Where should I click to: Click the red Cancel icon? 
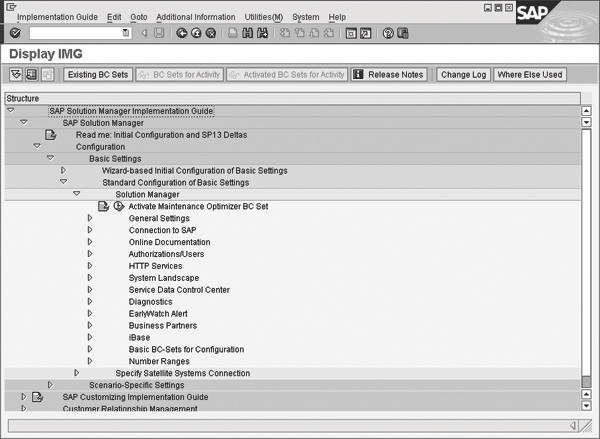point(211,33)
